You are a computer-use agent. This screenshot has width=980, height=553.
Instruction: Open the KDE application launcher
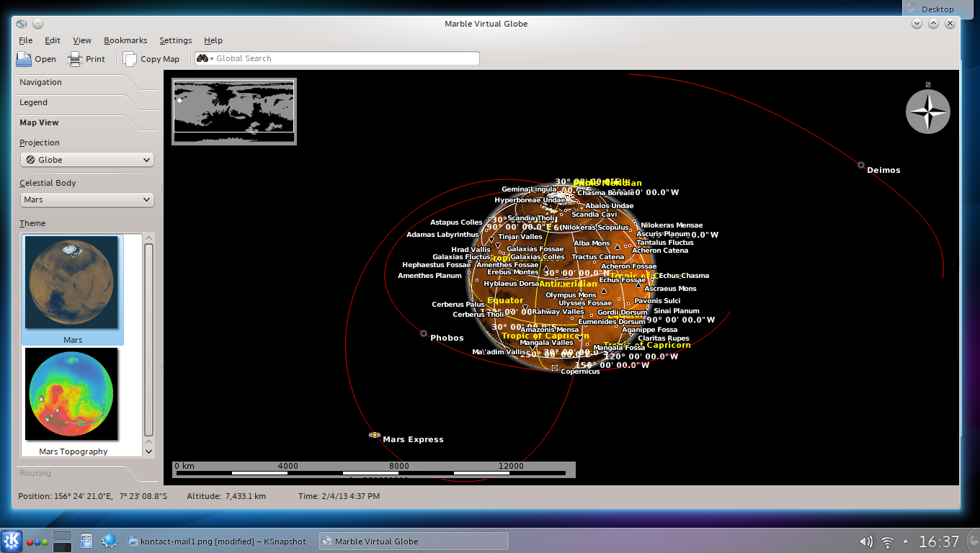point(12,541)
